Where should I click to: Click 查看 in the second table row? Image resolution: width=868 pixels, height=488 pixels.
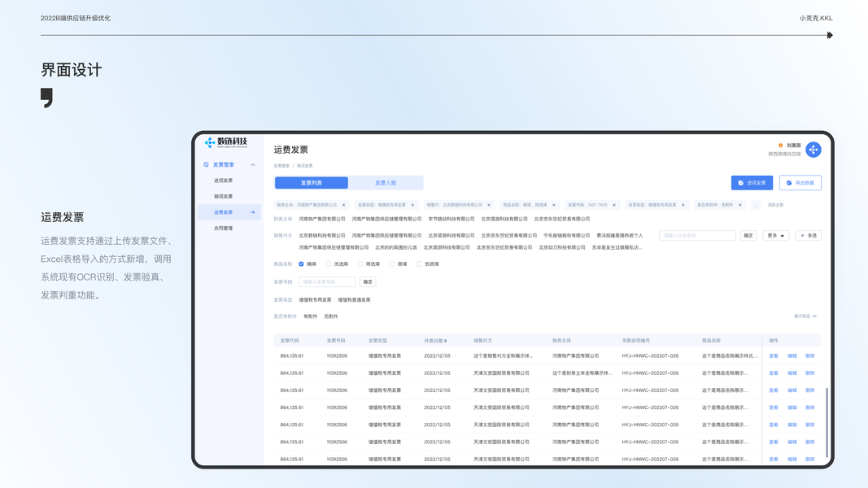click(774, 373)
